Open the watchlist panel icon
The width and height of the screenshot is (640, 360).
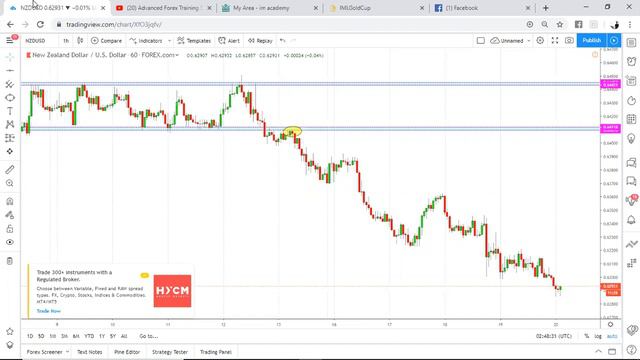[631, 42]
